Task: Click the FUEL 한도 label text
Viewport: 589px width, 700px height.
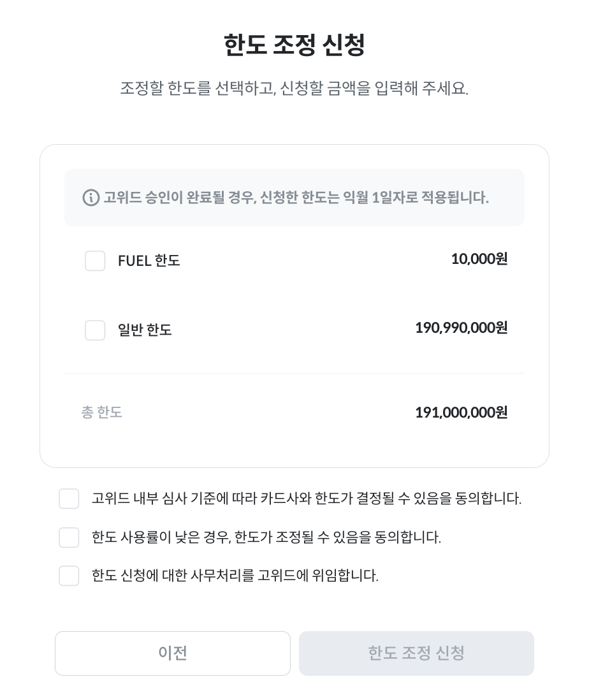Action: click(149, 261)
